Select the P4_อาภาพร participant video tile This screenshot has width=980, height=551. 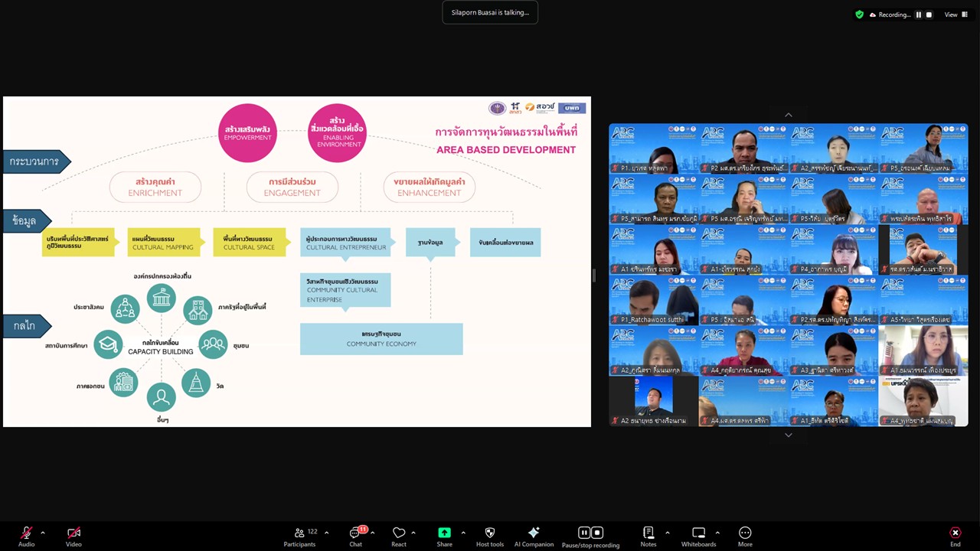[x=833, y=249]
